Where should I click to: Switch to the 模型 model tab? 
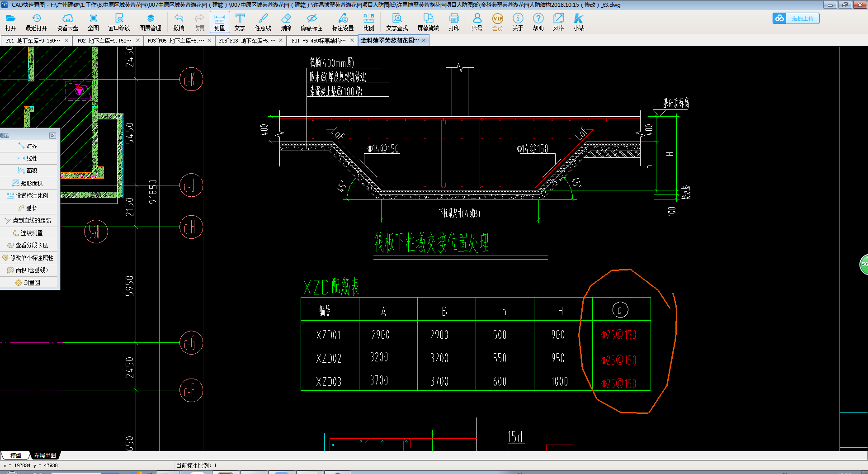click(16, 455)
